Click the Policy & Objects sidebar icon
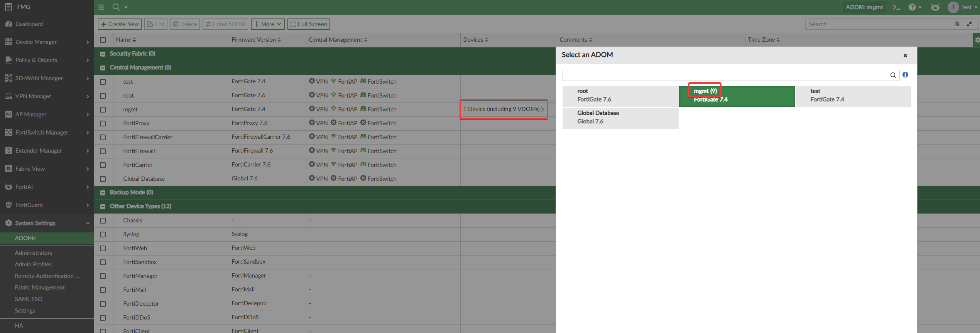 tap(8, 60)
